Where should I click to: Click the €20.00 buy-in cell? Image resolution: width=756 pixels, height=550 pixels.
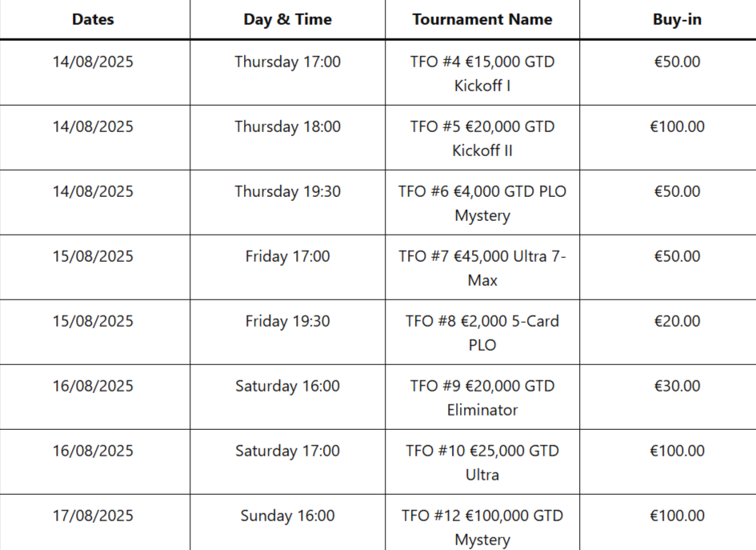click(677, 321)
